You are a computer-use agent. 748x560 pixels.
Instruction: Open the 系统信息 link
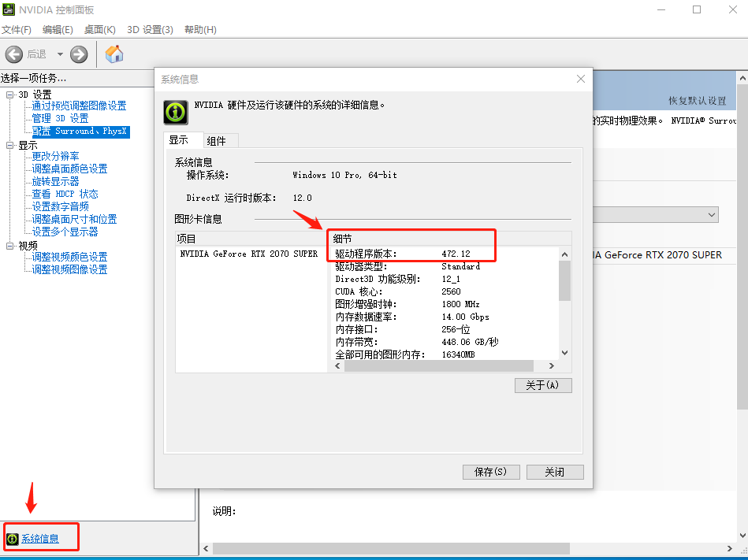pos(40,539)
